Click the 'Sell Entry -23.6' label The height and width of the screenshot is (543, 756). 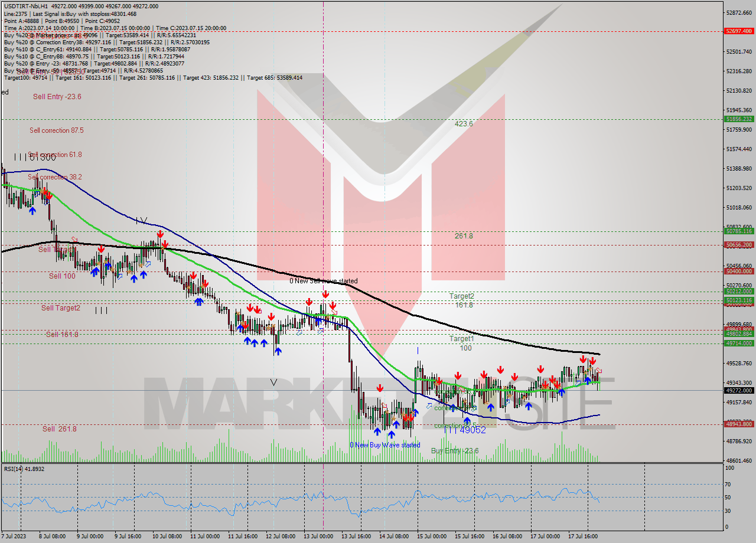click(x=57, y=97)
